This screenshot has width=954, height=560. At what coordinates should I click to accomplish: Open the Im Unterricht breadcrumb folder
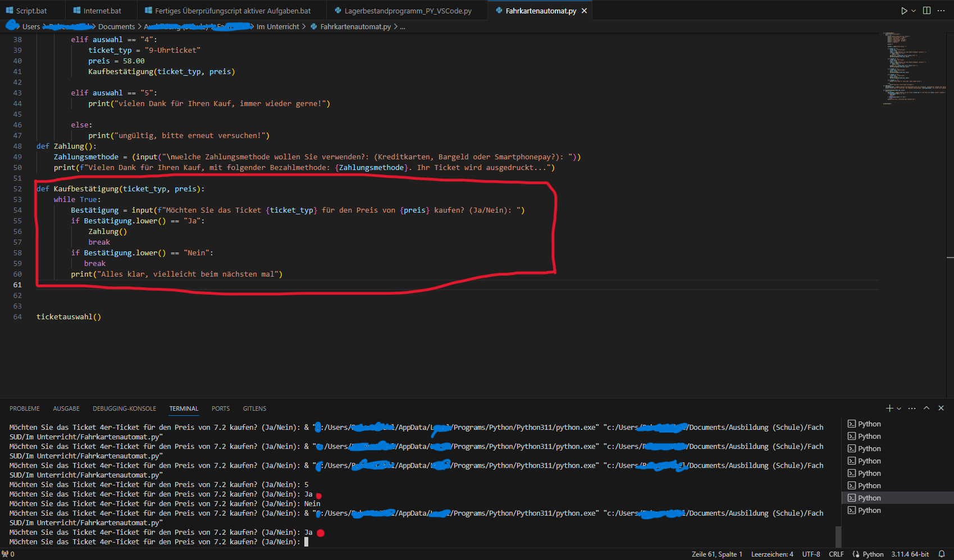tap(277, 26)
